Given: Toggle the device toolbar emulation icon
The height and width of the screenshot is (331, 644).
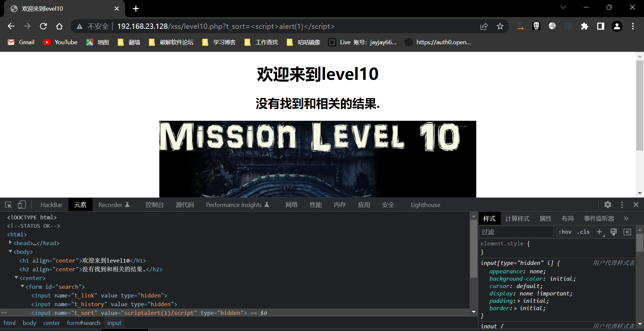Looking at the screenshot, I should [x=22, y=205].
